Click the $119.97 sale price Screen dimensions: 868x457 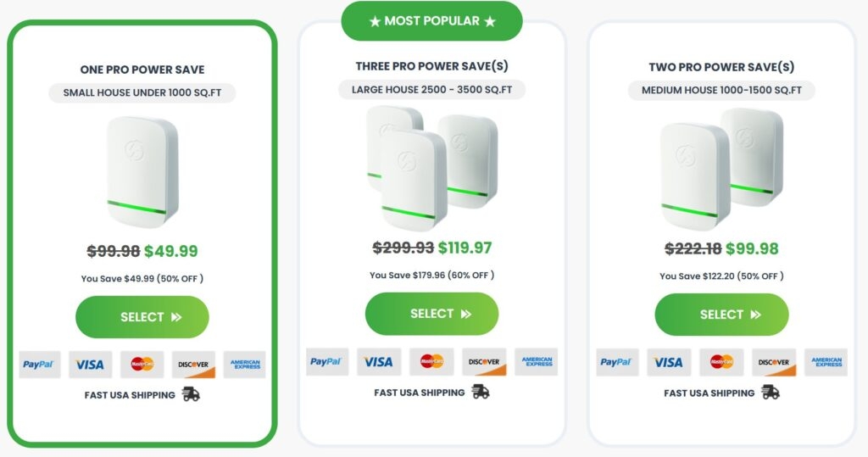(465, 248)
